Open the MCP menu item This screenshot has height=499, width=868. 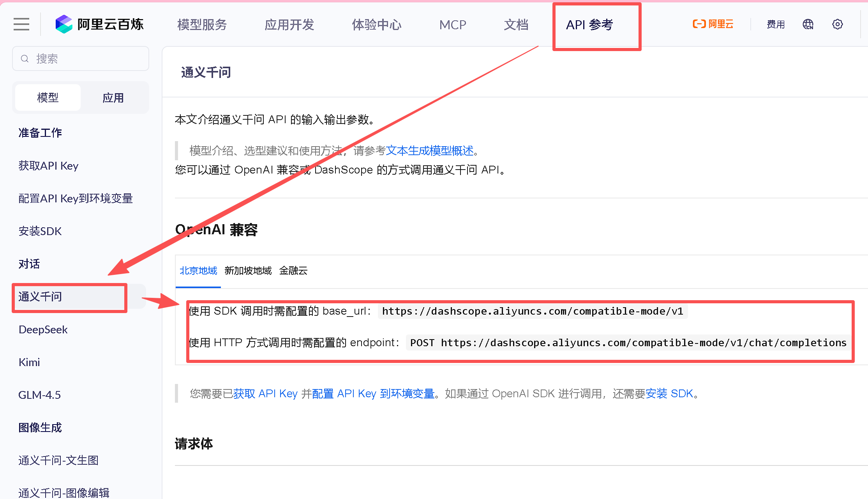pyautogui.click(x=452, y=25)
